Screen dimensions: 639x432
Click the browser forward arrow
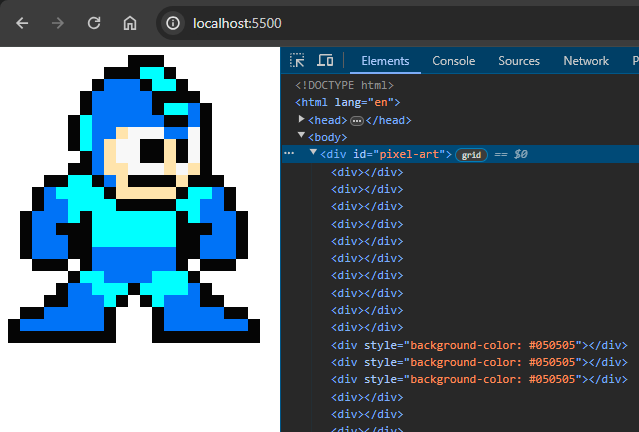tap(58, 23)
